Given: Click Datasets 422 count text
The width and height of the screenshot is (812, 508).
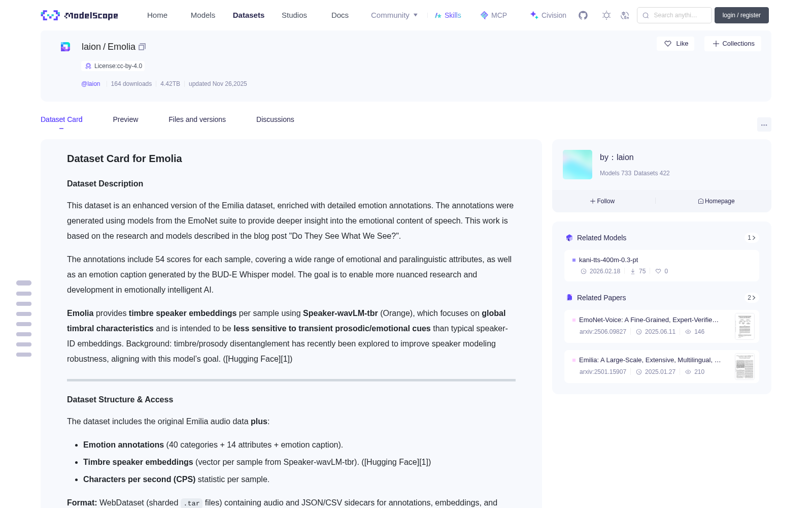Looking at the screenshot, I should point(652,173).
